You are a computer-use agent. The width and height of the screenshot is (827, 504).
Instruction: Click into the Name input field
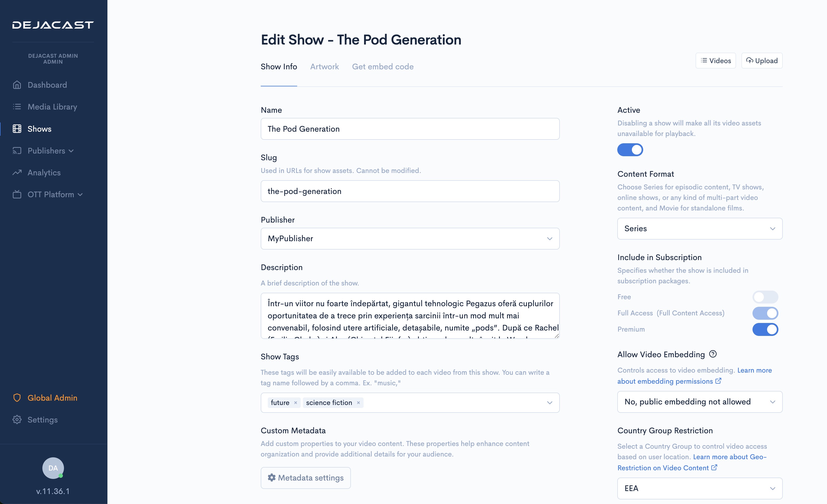(410, 129)
